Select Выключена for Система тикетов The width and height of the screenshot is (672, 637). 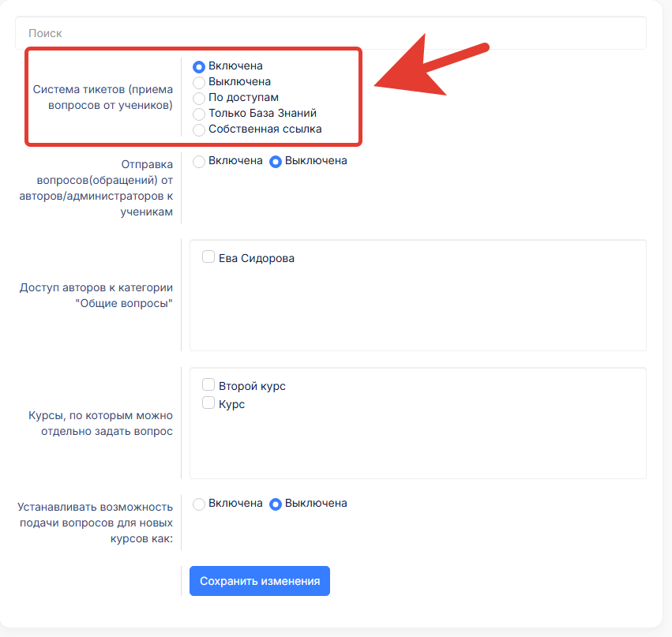(199, 83)
